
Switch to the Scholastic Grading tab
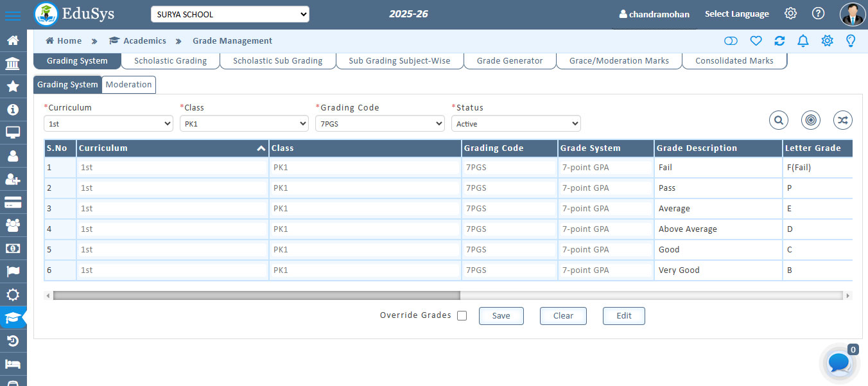[170, 61]
